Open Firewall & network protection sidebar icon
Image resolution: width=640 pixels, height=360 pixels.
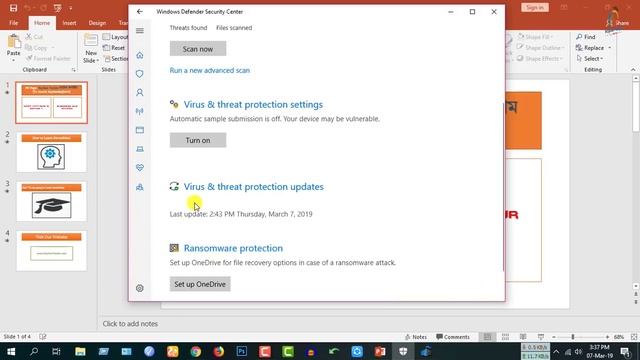pyautogui.click(x=140, y=111)
